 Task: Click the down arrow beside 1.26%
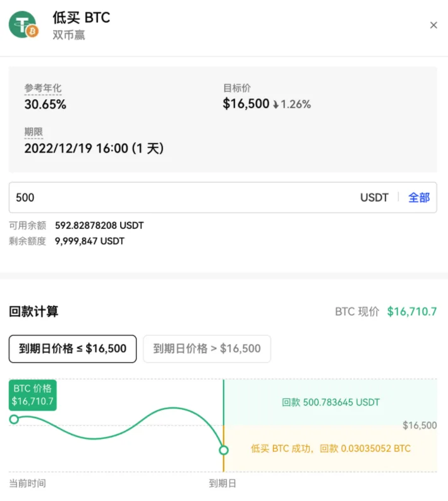coord(275,104)
